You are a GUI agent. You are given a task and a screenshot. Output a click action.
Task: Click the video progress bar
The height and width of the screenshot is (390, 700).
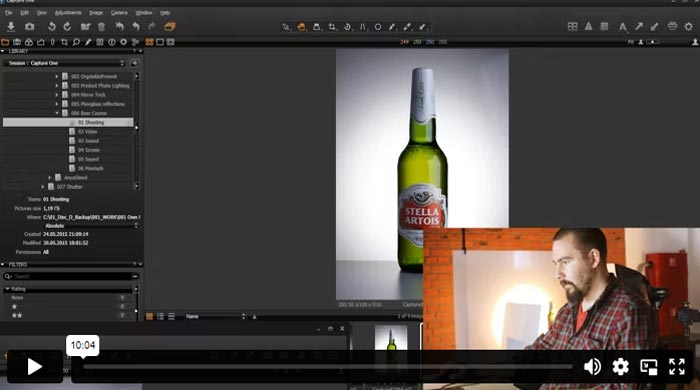coord(328,367)
